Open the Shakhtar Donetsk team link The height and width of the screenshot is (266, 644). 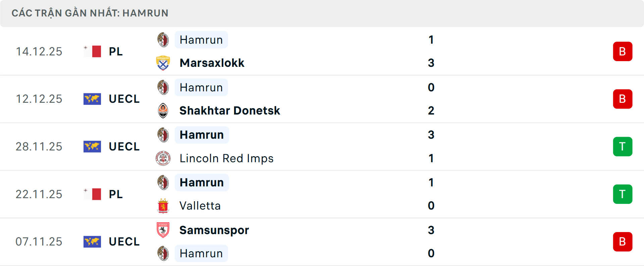tap(230, 110)
